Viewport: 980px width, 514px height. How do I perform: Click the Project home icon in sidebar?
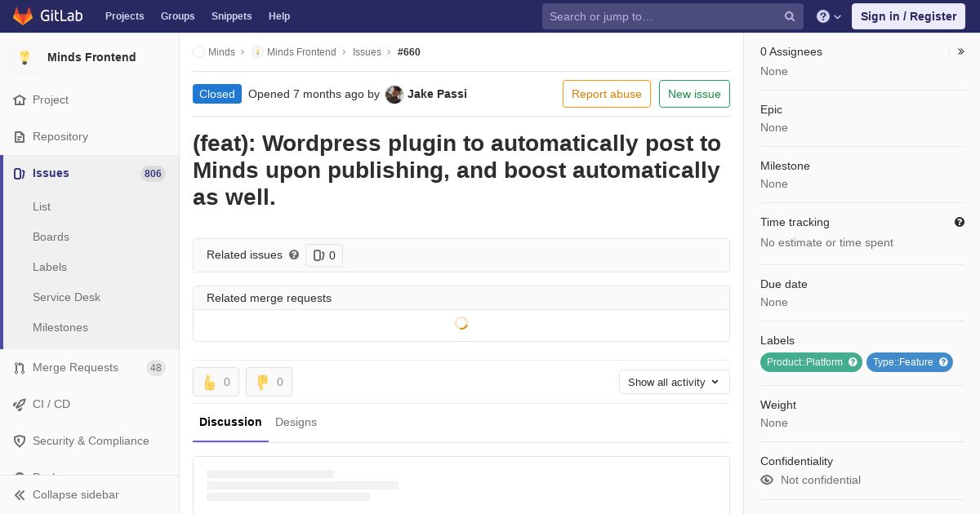point(20,100)
